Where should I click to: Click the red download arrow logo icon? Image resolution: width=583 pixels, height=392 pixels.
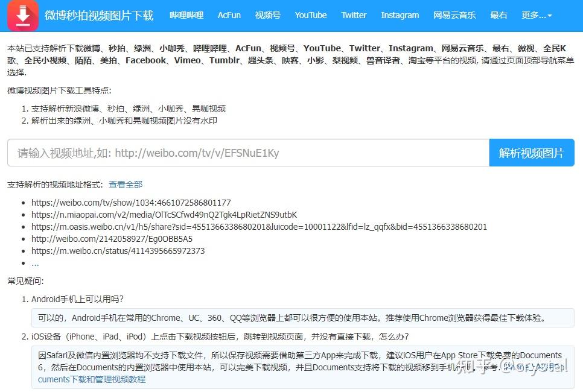pyautogui.click(x=23, y=16)
